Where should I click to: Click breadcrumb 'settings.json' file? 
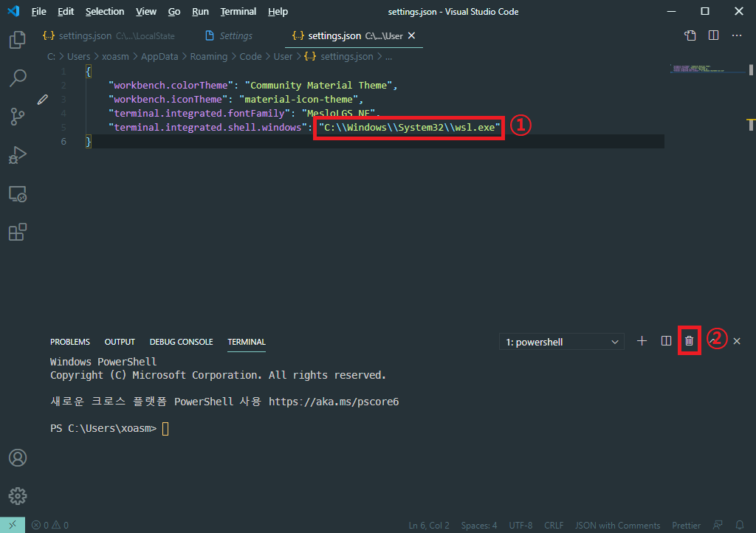point(338,56)
